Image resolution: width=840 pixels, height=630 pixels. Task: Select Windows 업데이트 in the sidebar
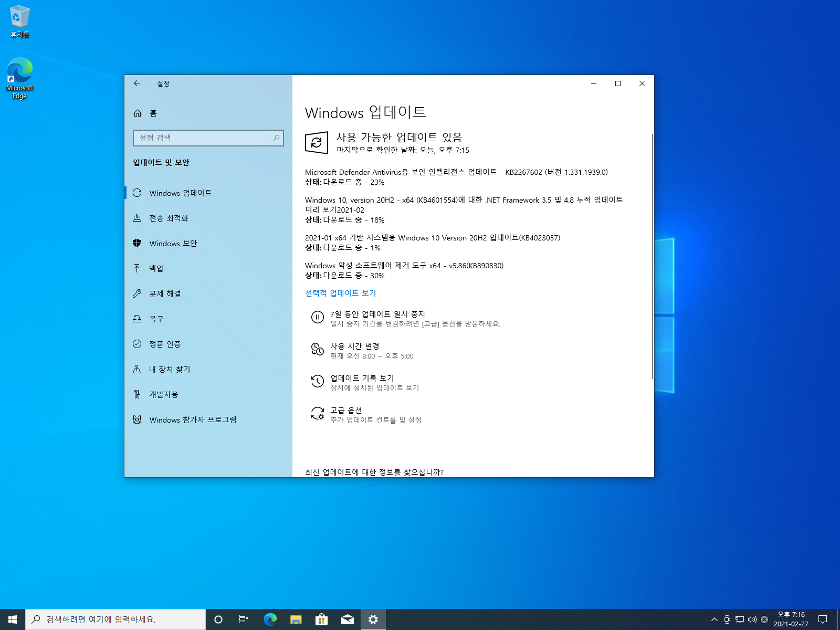[208, 193]
